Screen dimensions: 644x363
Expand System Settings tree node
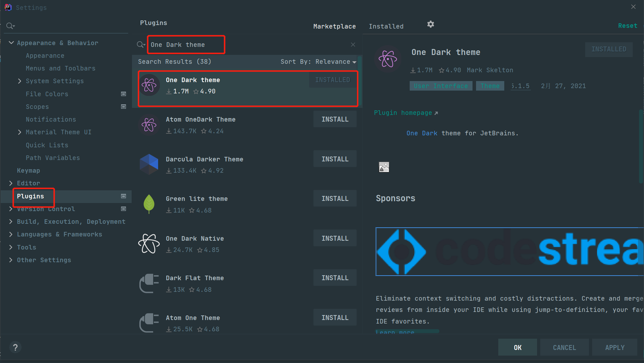[20, 81]
